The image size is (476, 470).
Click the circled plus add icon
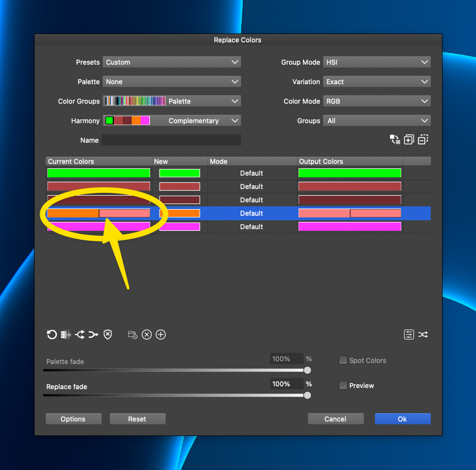click(x=161, y=335)
